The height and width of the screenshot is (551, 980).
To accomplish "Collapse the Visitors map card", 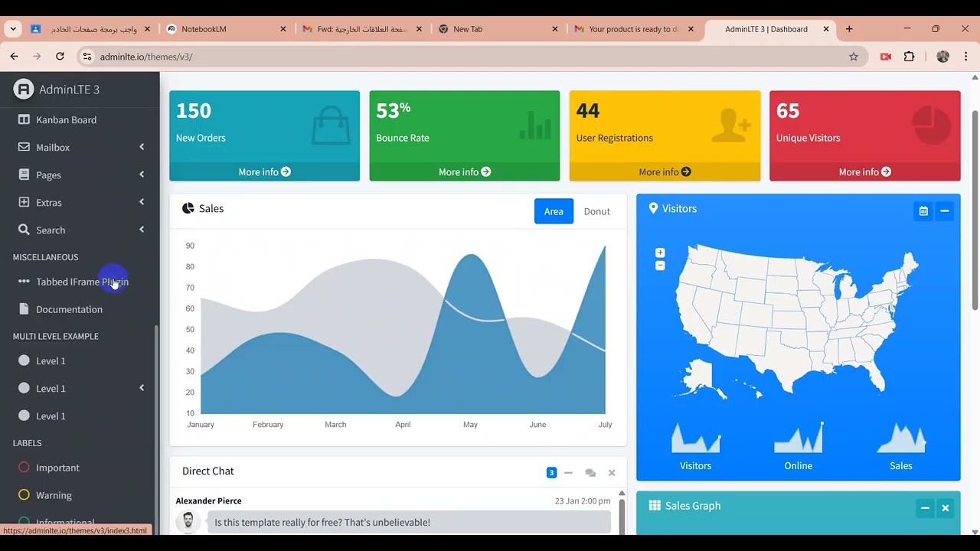I will (944, 211).
